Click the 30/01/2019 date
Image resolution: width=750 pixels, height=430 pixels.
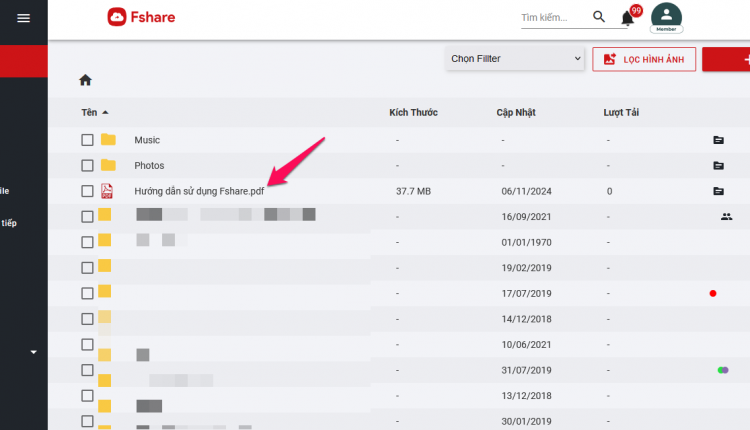coord(526,421)
